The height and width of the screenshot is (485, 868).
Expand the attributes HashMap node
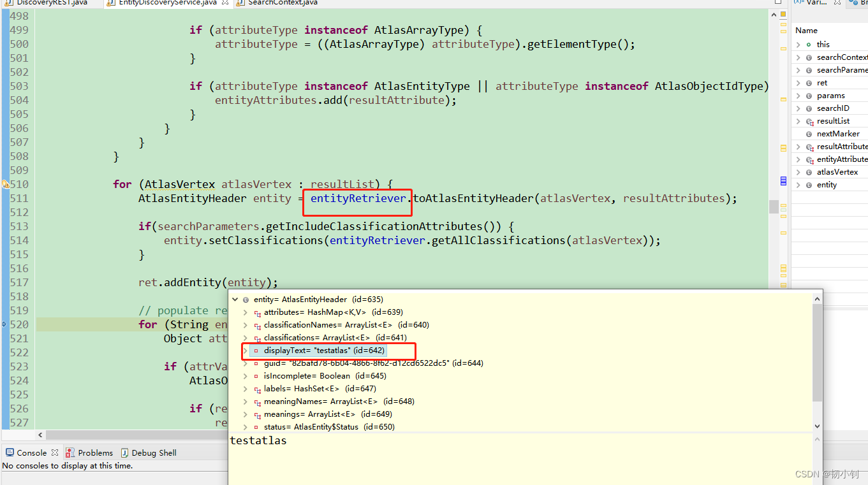[x=246, y=312]
